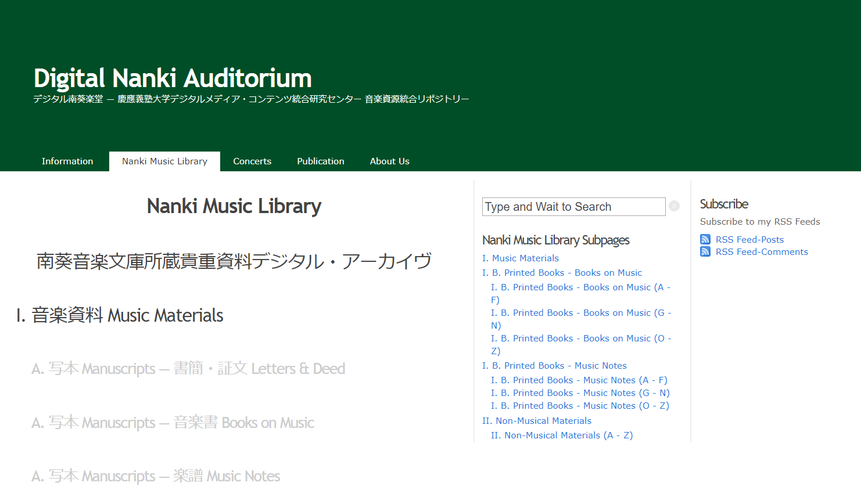Open Non-Musical Materials (A - Z) subpage
The height and width of the screenshot is (504, 861).
point(561,435)
